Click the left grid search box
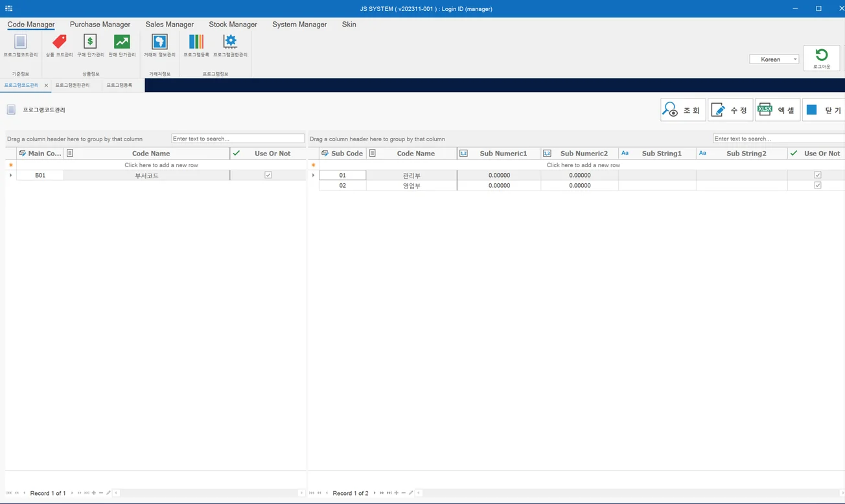 point(238,139)
